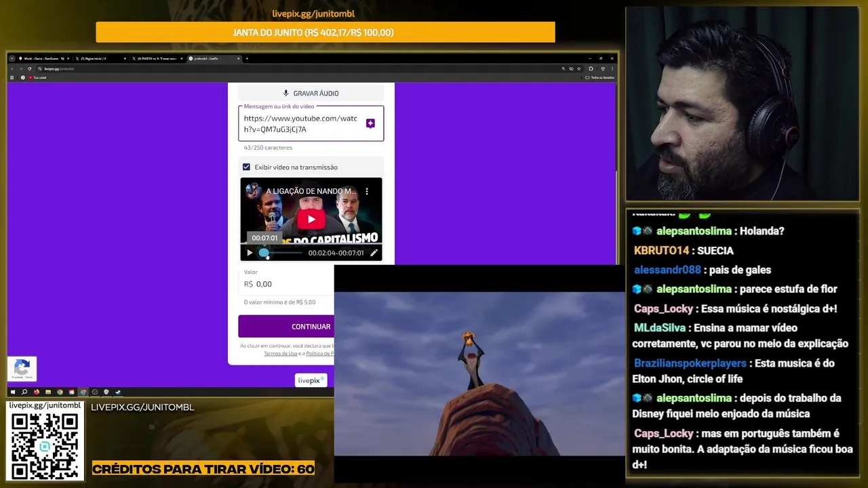868x488 pixels.
Task: Click the livepix.gg QR code
Action: [45, 446]
